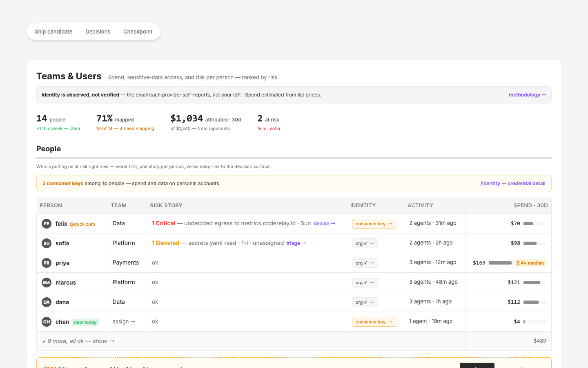
Task: Click triage link in sofia's risk story
Action: point(296,243)
